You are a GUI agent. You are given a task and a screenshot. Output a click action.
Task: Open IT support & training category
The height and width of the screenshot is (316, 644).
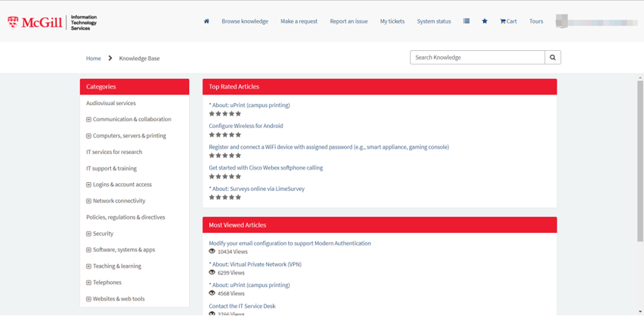[111, 168]
